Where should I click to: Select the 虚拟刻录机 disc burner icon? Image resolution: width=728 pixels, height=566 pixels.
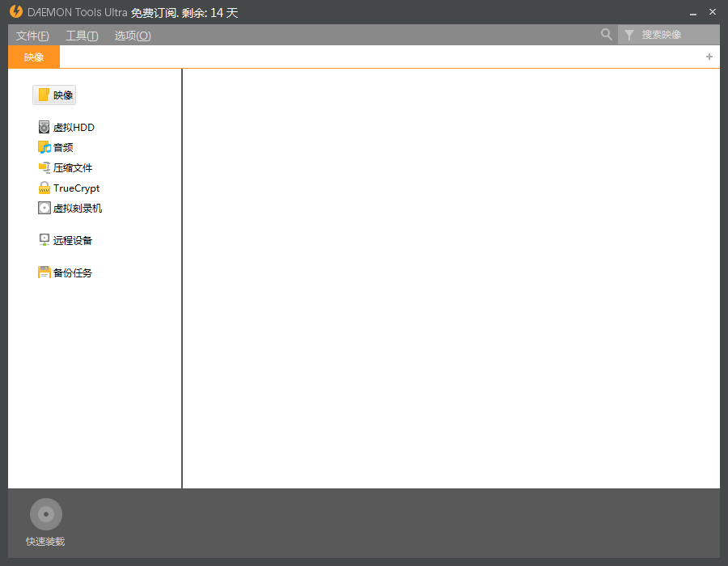(x=44, y=208)
